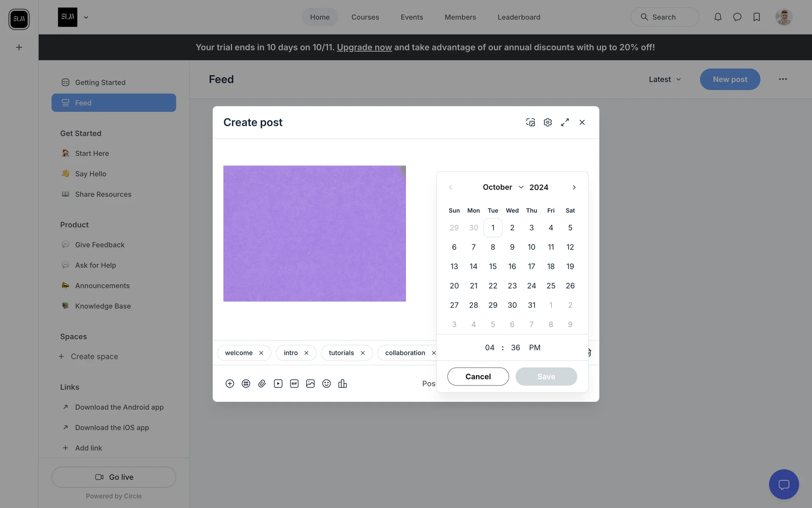Image resolution: width=812 pixels, height=508 pixels.
Task: Click the Upgrade now link
Action: coord(364,47)
